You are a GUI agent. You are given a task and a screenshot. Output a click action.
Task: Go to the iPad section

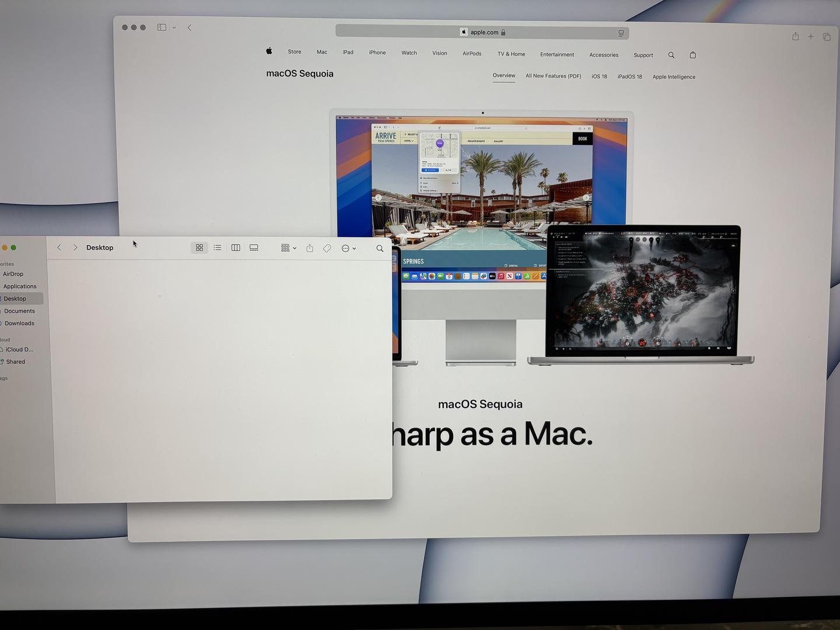point(348,52)
